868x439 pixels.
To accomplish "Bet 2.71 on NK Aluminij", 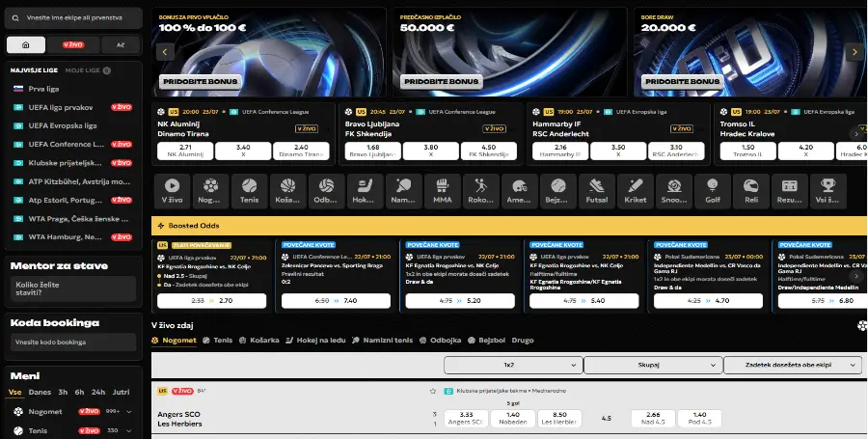I will pos(185,151).
